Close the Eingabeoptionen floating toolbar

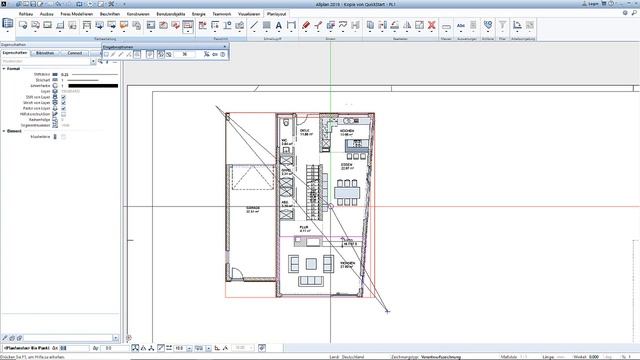225,47
